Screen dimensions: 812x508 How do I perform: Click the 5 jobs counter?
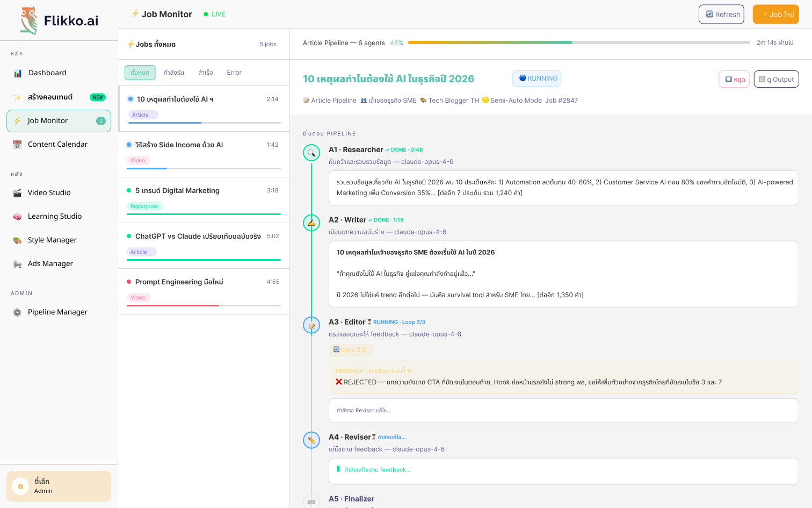point(268,44)
